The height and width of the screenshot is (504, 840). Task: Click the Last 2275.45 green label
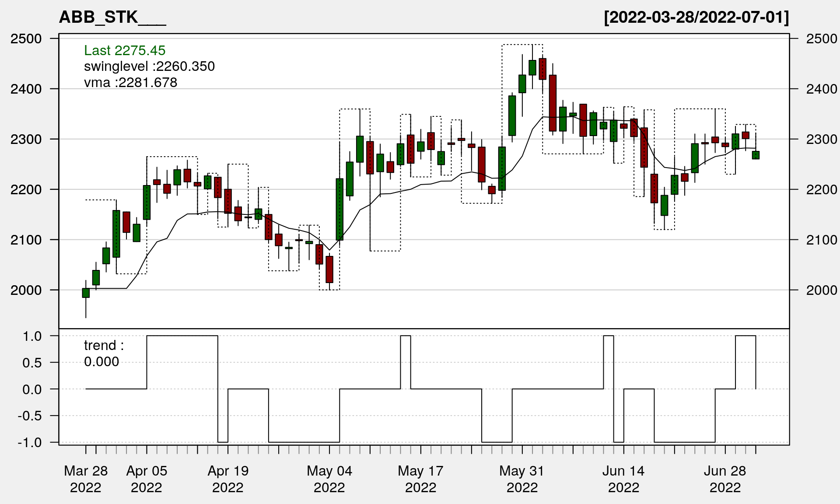coord(125,50)
